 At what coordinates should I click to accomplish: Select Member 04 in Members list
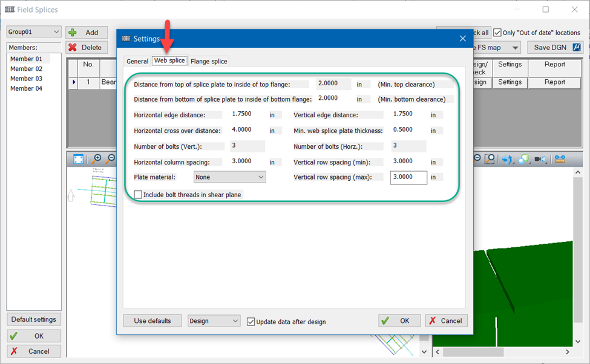click(27, 88)
